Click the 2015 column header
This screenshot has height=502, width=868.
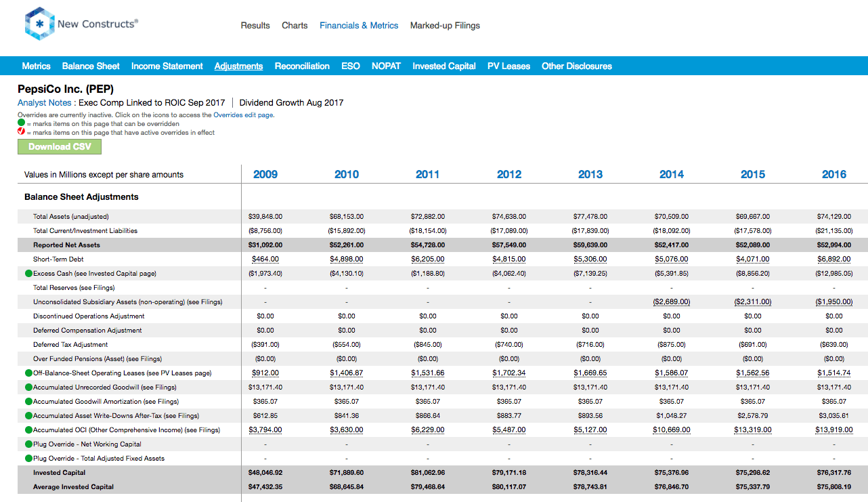753,174
